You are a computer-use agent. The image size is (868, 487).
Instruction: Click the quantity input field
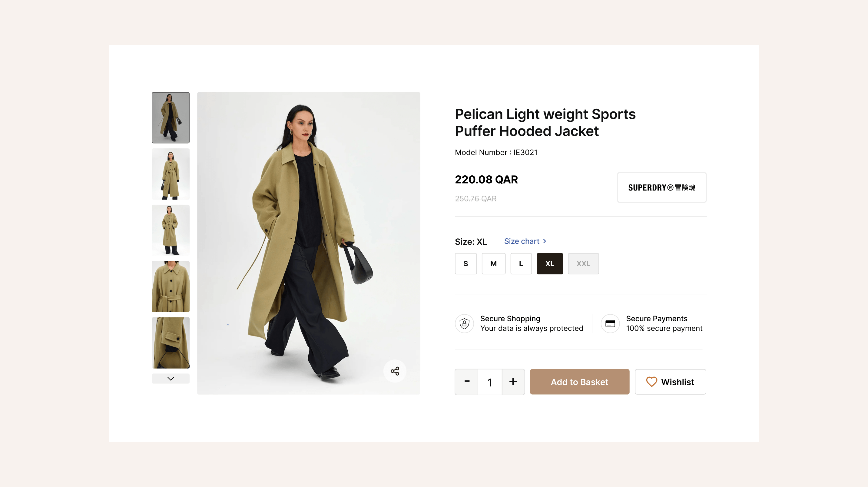point(490,382)
